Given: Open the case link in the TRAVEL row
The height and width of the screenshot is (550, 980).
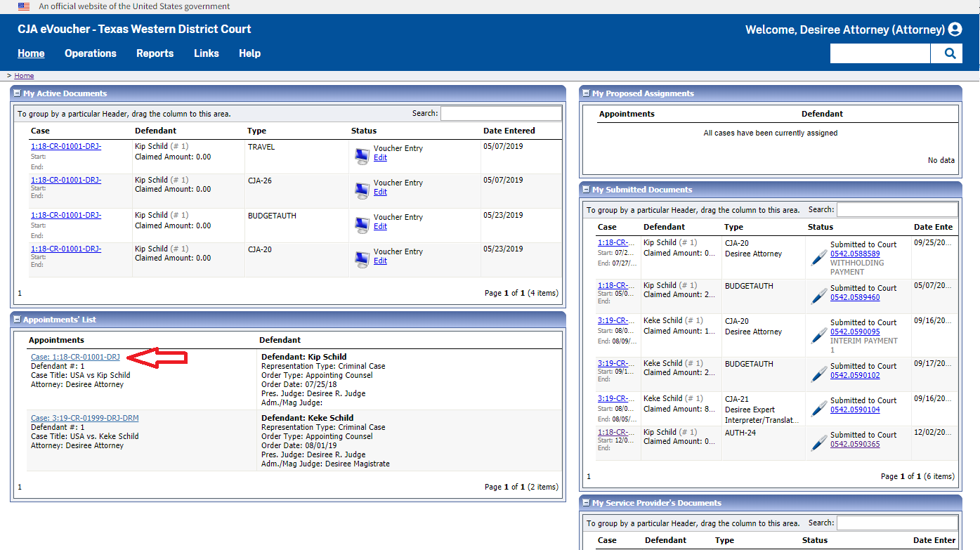Looking at the screenshot, I should tap(66, 146).
